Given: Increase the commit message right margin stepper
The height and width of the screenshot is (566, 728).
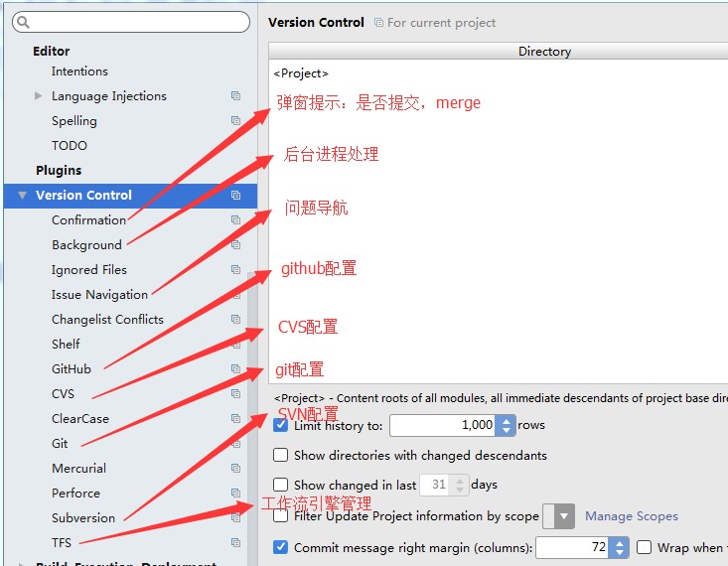Looking at the screenshot, I should coord(620,542).
